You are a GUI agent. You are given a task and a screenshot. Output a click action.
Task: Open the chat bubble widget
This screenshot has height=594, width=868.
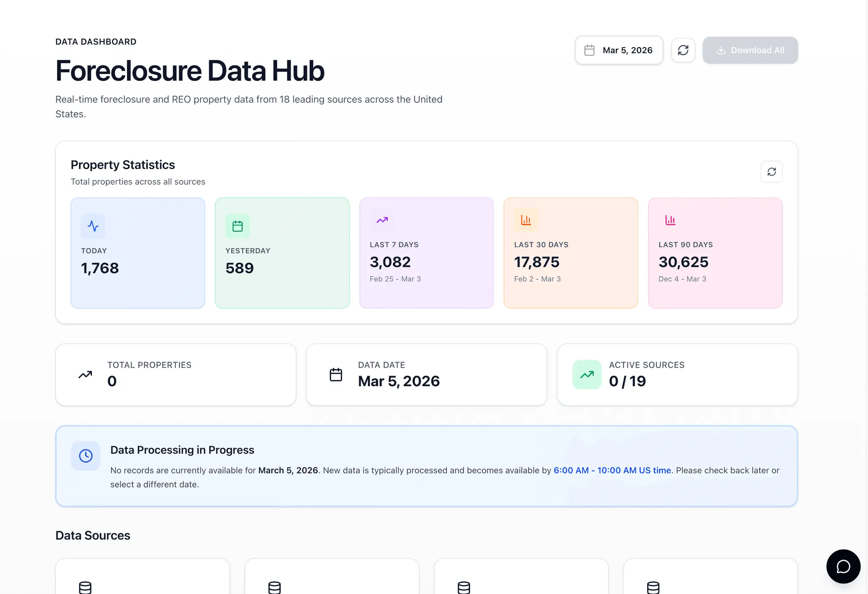843,566
